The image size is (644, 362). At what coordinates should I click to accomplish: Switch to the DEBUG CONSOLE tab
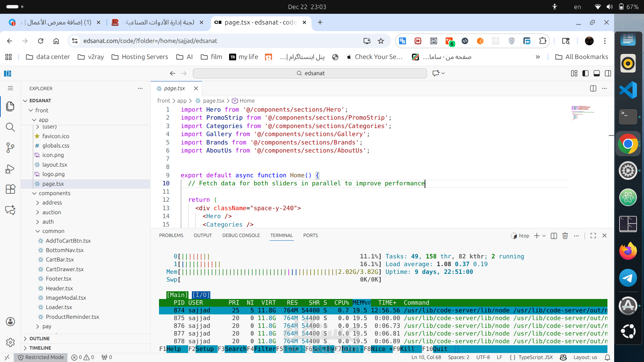pos(241,235)
